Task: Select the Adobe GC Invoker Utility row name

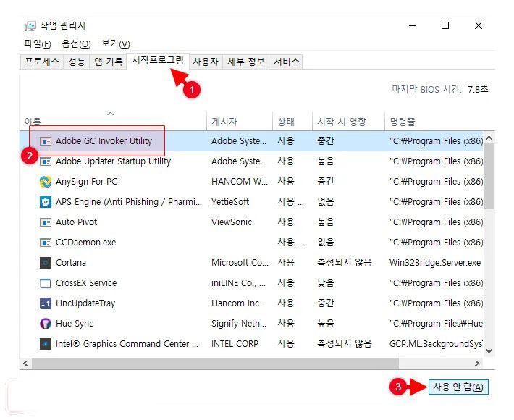Action: pyautogui.click(x=104, y=141)
